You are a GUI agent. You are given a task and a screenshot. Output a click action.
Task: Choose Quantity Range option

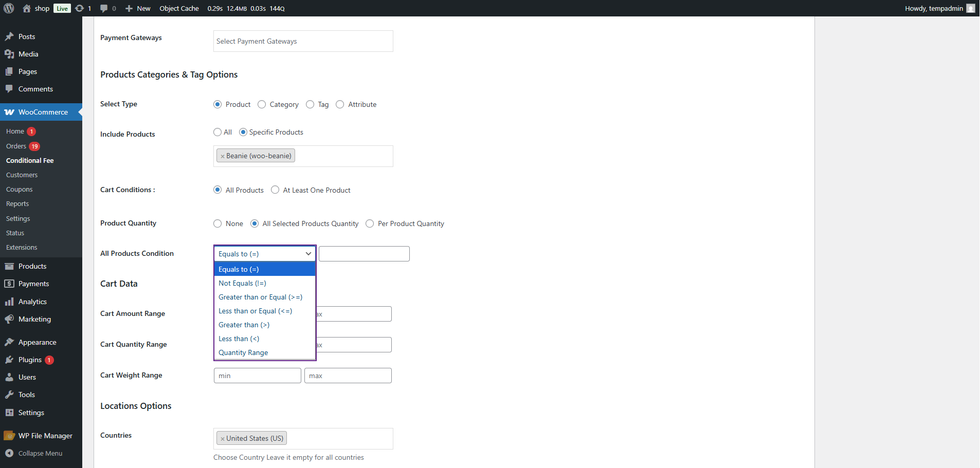click(x=265, y=352)
